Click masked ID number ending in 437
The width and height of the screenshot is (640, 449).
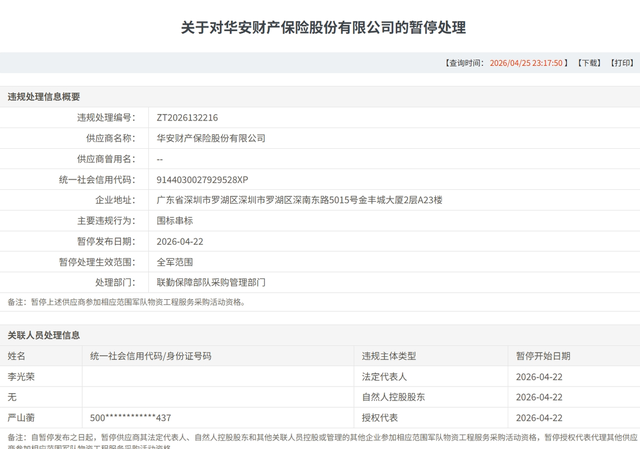point(130,417)
